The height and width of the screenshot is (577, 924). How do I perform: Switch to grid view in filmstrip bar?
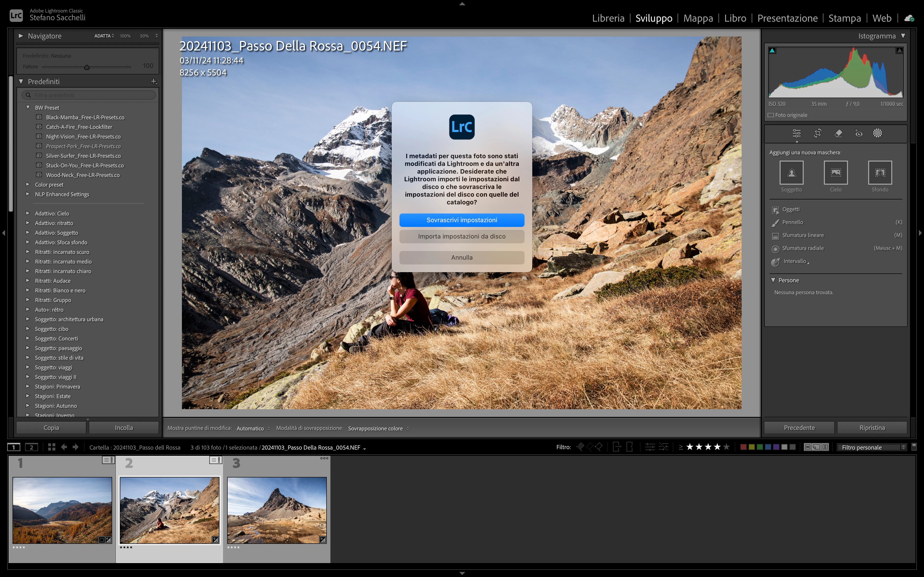(51, 447)
